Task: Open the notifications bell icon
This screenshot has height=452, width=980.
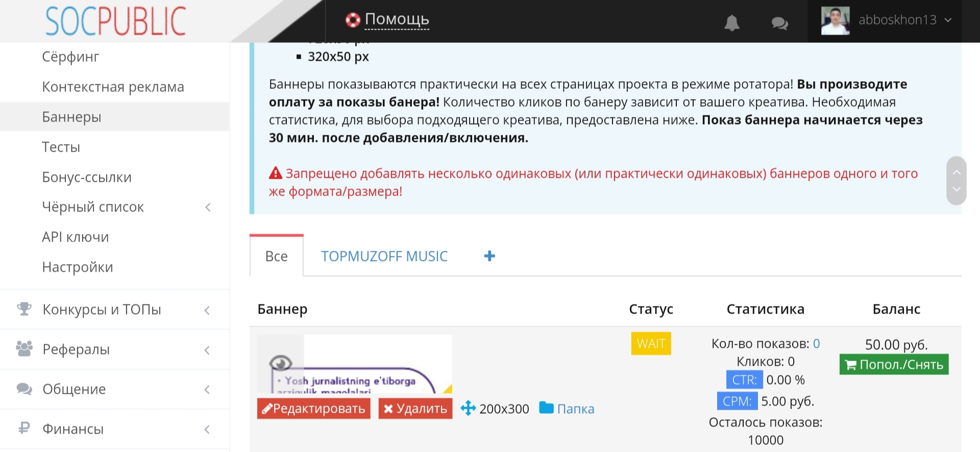Action: coord(731,22)
